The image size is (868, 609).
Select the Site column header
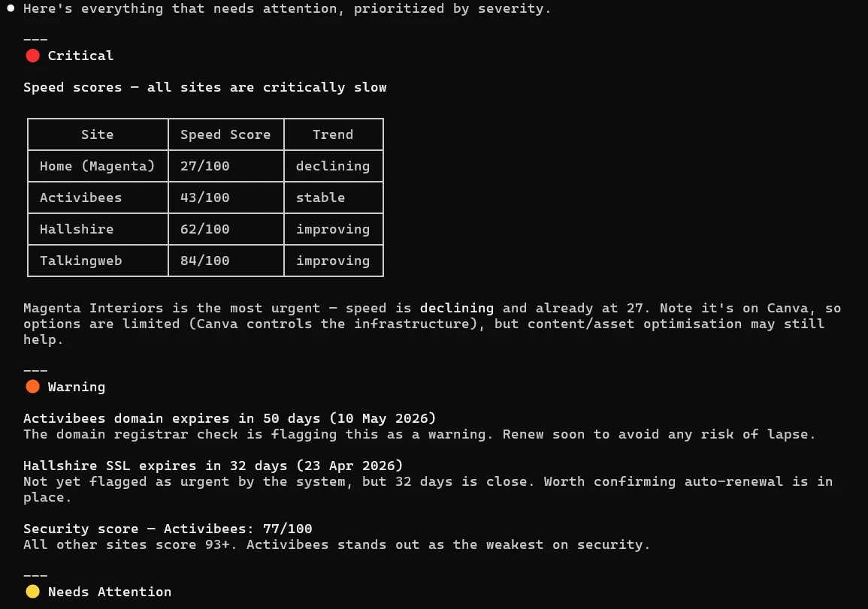98,134
